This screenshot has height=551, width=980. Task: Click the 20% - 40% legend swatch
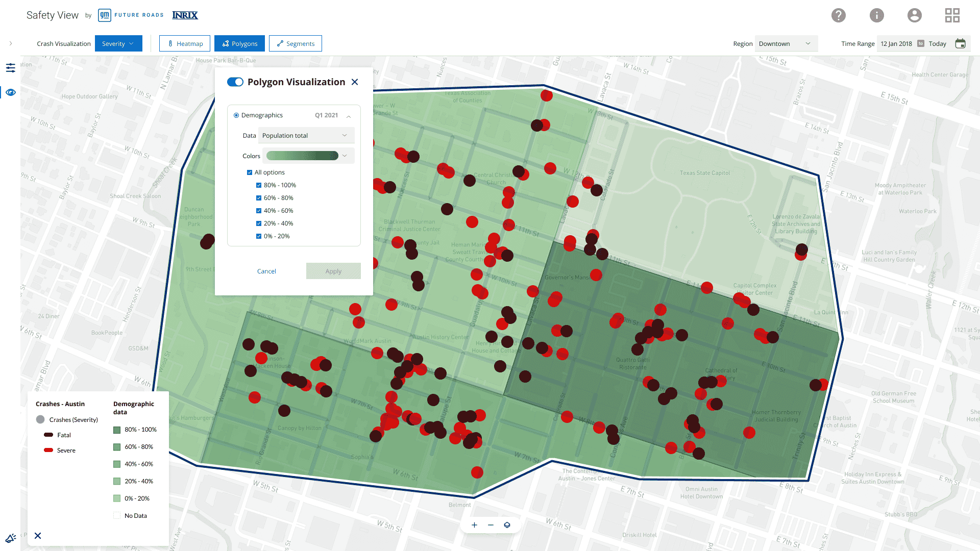click(117, 481)
